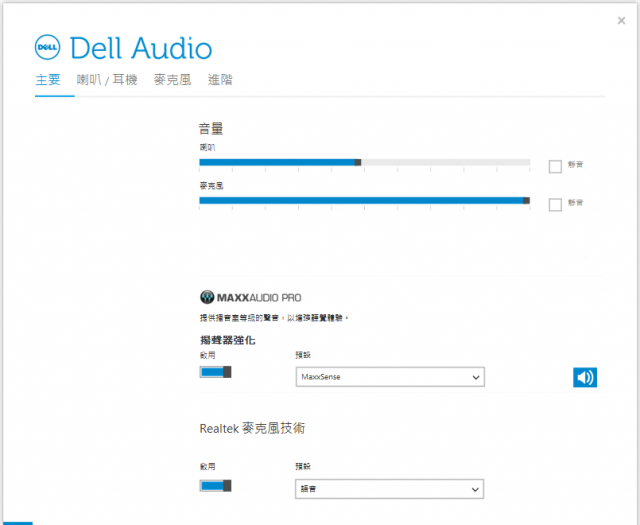The width and height of the screenshot is (640, 525).
Task: Click the Dell Audio title text
Action: pyautogui.click(x=141, y=48)
